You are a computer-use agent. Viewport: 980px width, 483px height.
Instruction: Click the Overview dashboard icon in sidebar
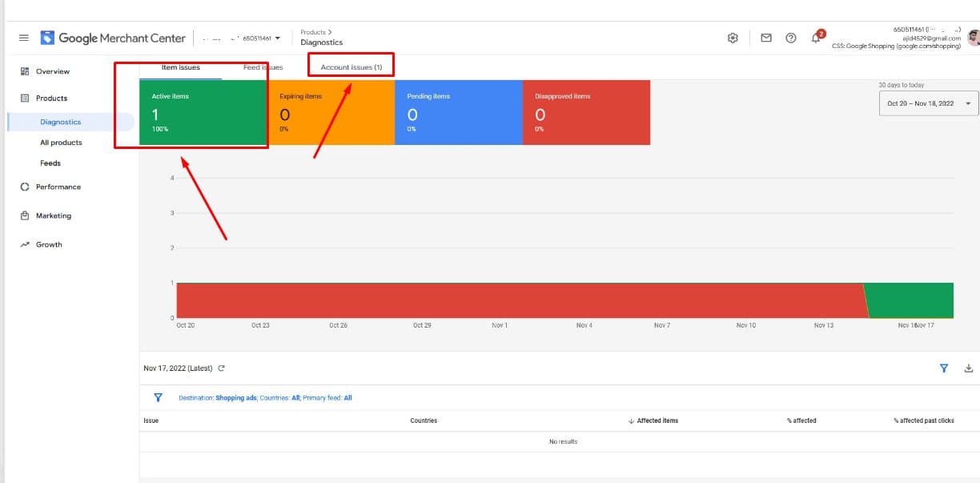(25, 71)
